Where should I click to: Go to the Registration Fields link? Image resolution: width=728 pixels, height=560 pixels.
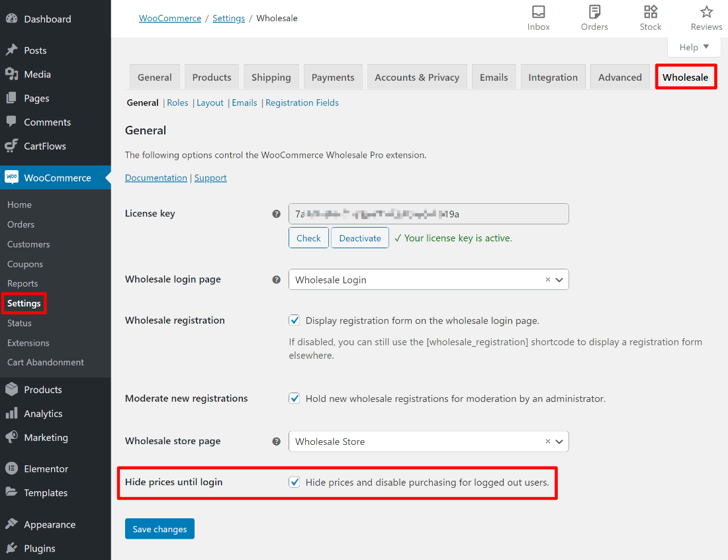(302, 103)
